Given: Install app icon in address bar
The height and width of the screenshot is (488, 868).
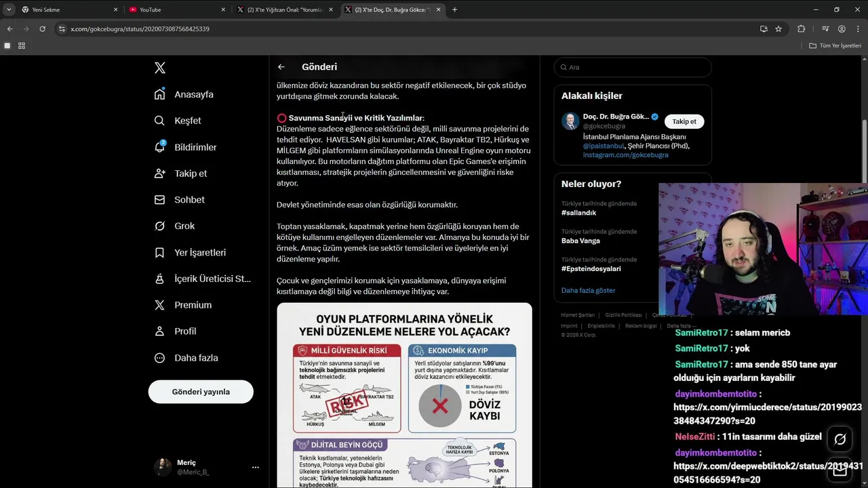Looking at the screenshot, I should click(764, 29).
